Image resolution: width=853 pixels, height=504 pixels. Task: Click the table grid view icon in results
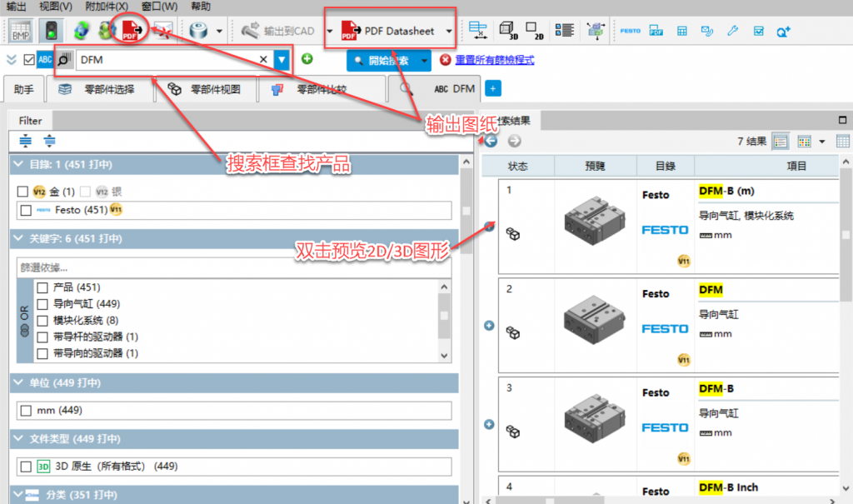843,142
